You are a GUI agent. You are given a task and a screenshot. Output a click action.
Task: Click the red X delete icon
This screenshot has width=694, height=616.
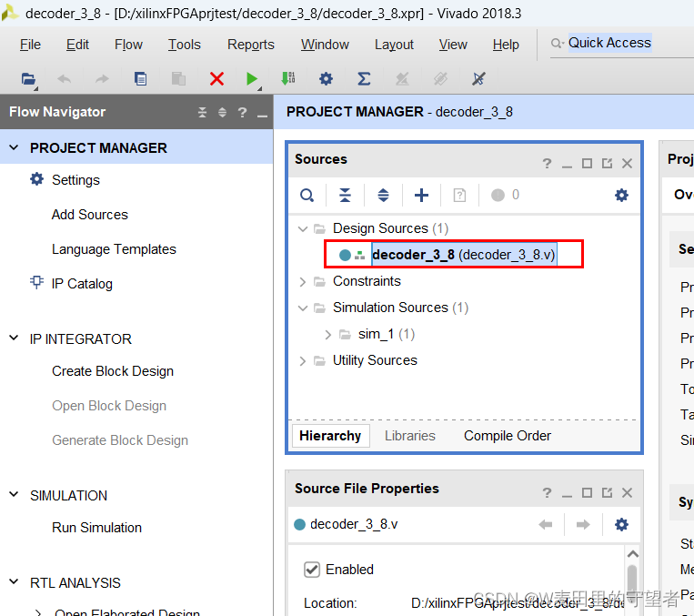click(216, 79)
